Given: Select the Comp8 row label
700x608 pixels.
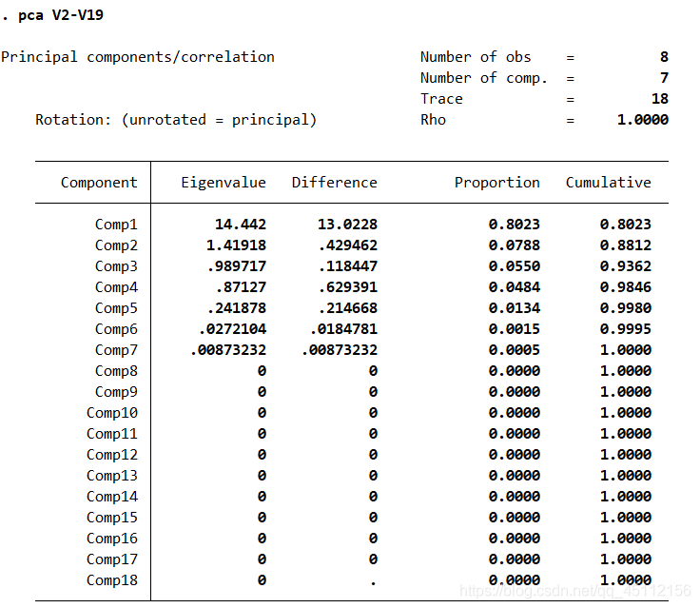Looking at the screenshot, I should (116, 372).
